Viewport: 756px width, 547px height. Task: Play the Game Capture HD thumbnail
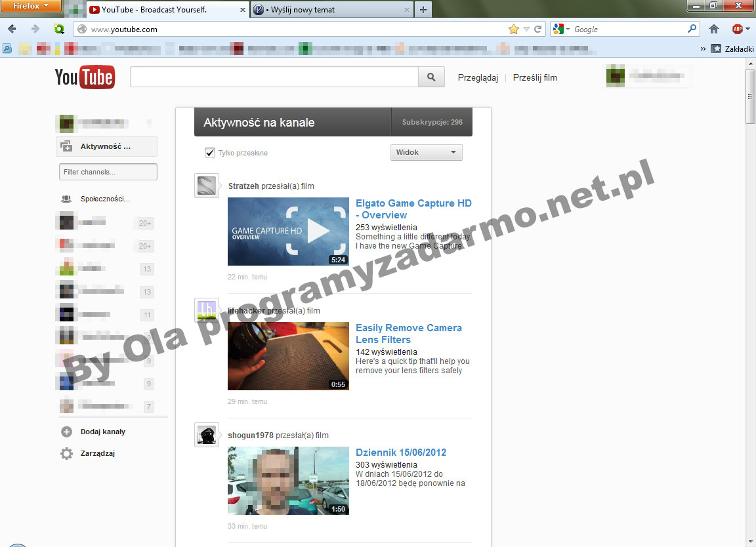click(288, 232)
